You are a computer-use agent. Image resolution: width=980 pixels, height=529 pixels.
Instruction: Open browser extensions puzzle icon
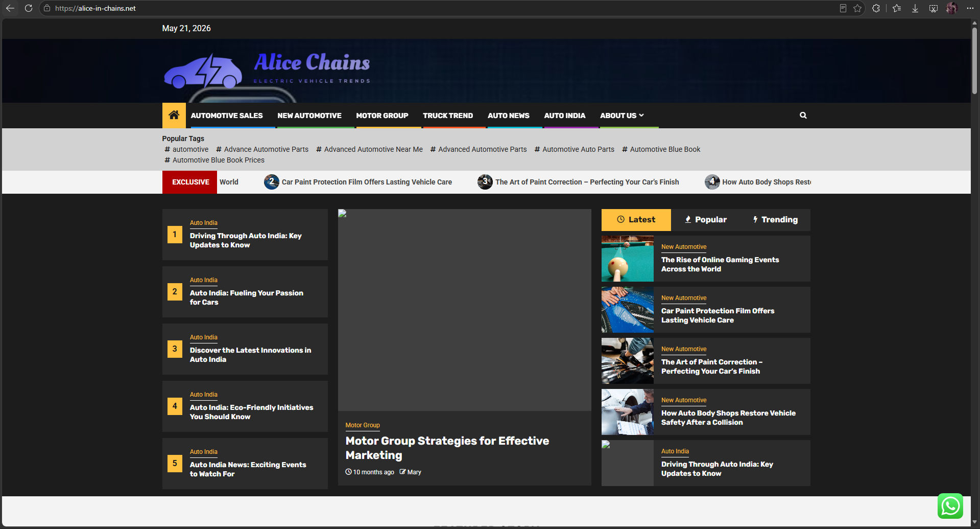pyautogui.click(x=876, y=8)
